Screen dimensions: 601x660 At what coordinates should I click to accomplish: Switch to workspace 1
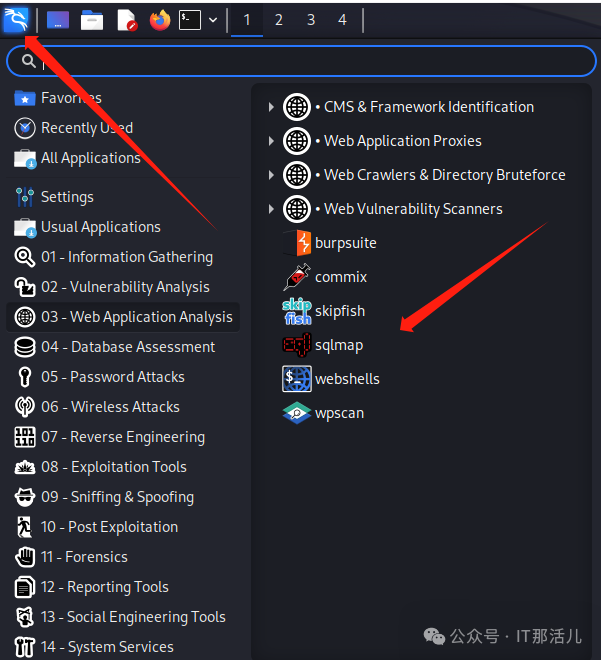[x=247, y=20]
